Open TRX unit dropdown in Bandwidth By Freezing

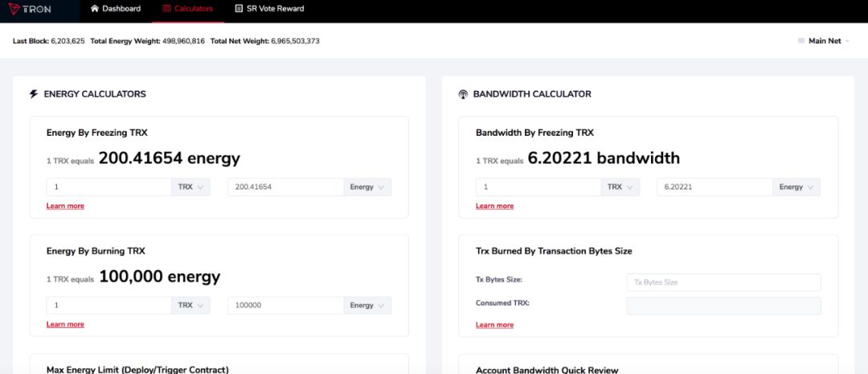tap(620, 187)
